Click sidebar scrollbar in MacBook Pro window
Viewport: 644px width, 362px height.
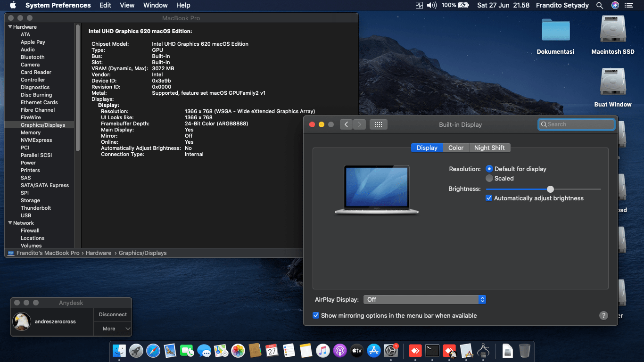tap(78, 87)
